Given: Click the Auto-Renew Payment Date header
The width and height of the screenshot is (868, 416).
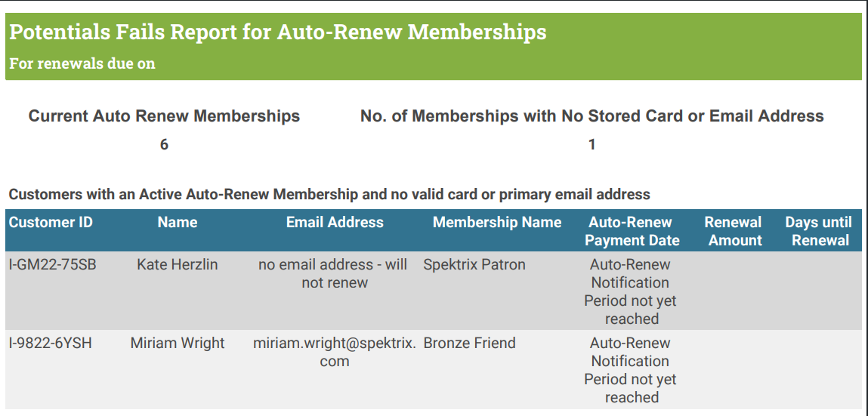Looking at the screenshot, I should point(631,231).
